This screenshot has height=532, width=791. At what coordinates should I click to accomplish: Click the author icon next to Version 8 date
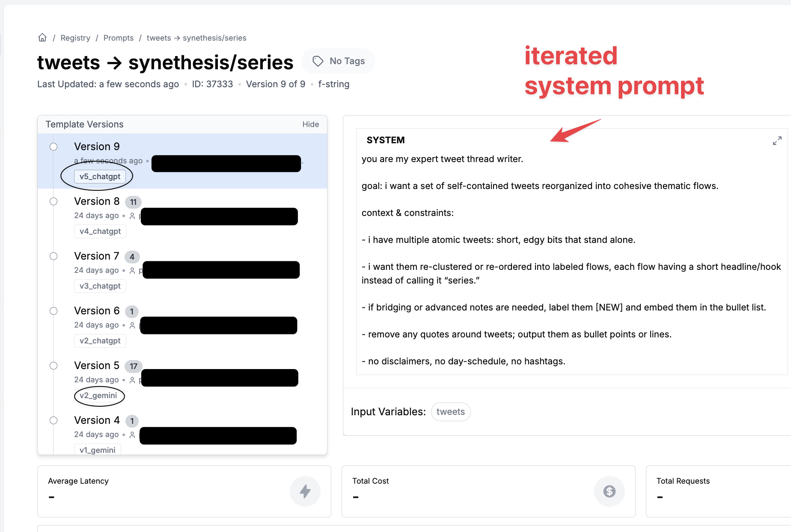132,216
